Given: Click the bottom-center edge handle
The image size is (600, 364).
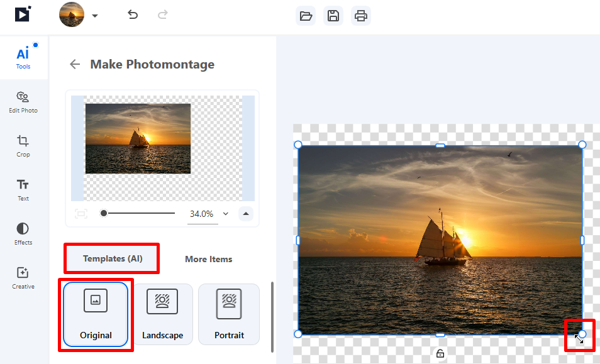Looking at the screenshot, I should (440, 335).
